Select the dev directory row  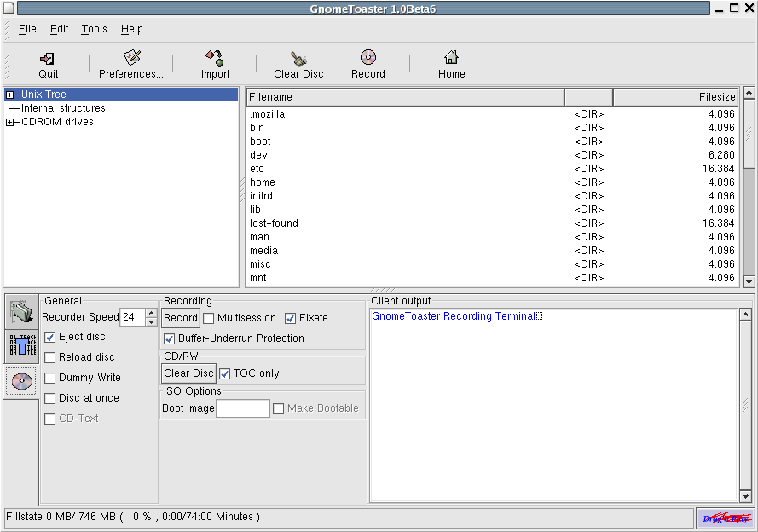492,155
